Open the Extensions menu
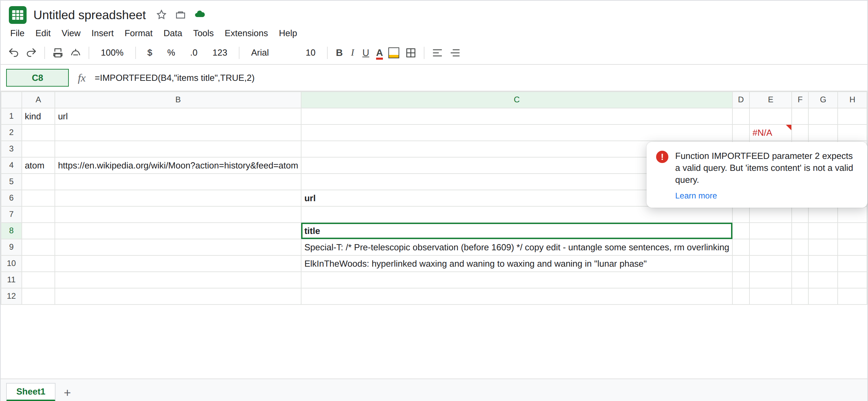The height and width of the screenshot is (401, 868). [x=246, y=33]
